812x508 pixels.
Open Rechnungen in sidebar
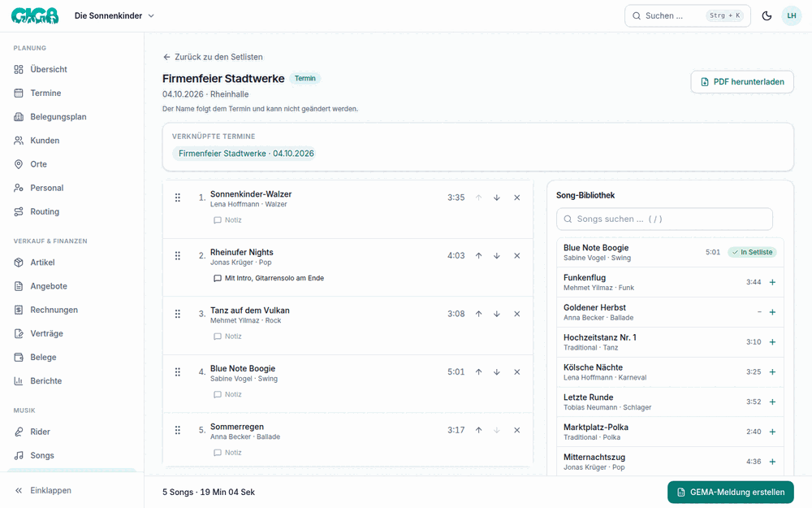tap(71, 310)
